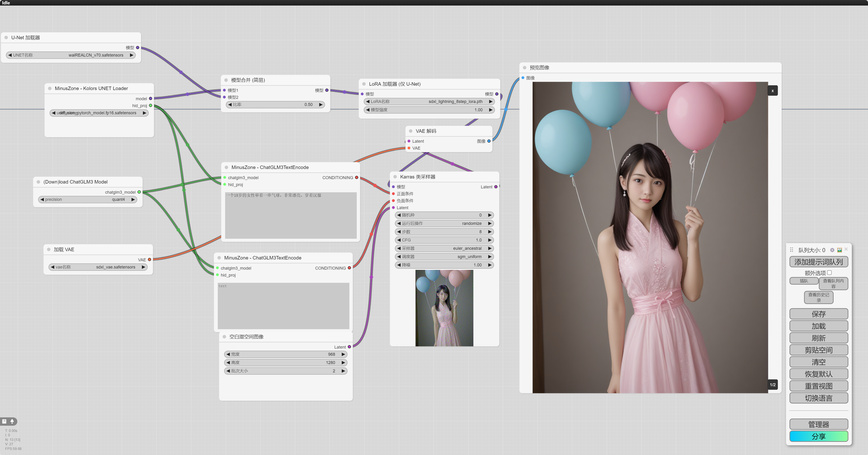Screen dimensions: 868x455
Task: Click the image gallery icon in queue panel
Action: (839, 250)
